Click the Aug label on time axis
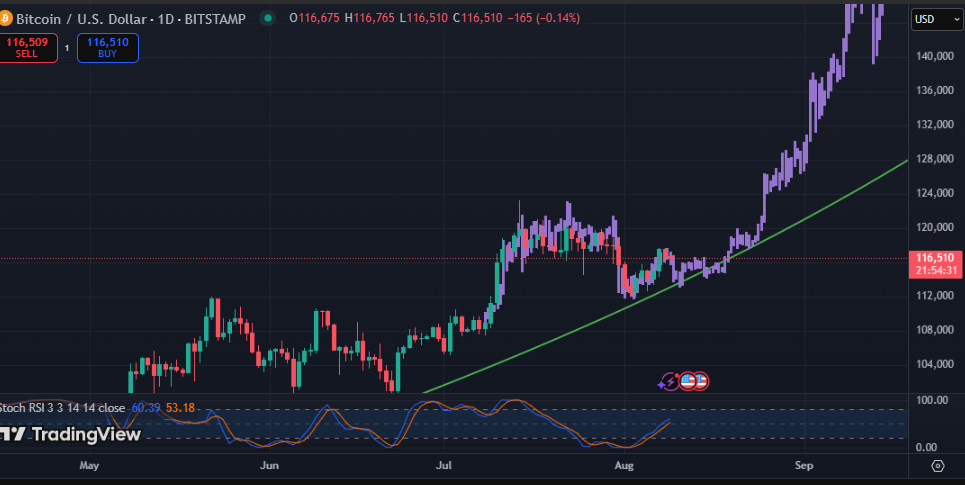 pos(624,465)
